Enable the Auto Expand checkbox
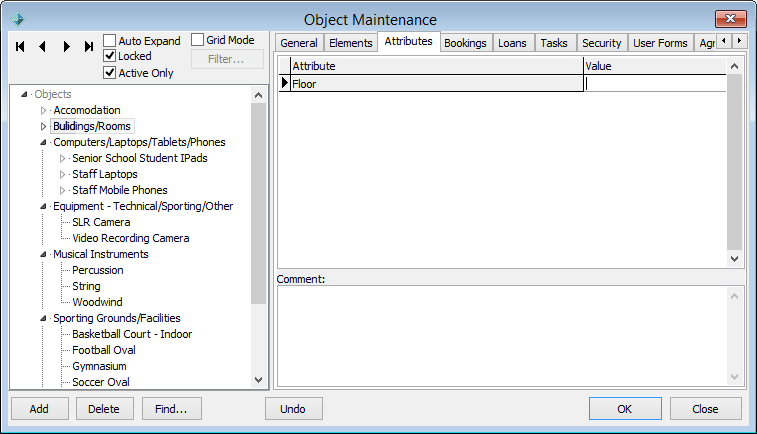The image size is (757, 434). click(x=110, y=41)
